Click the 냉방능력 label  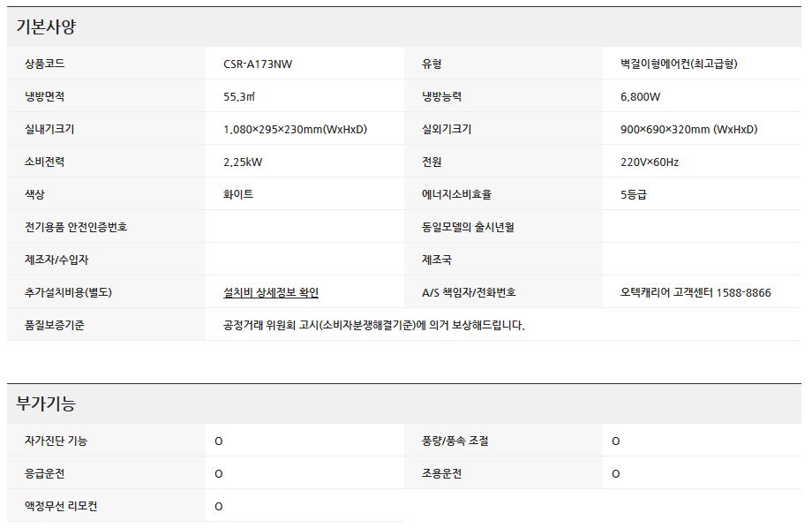pyautogui.click(x=441, y=96)
